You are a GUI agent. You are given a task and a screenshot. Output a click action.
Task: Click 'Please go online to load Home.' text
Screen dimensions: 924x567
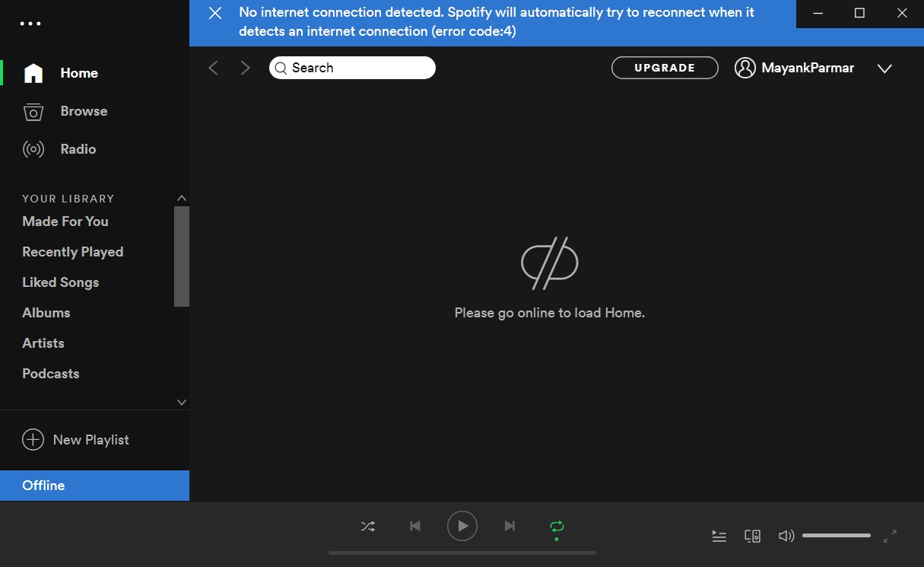click(550, 313)
